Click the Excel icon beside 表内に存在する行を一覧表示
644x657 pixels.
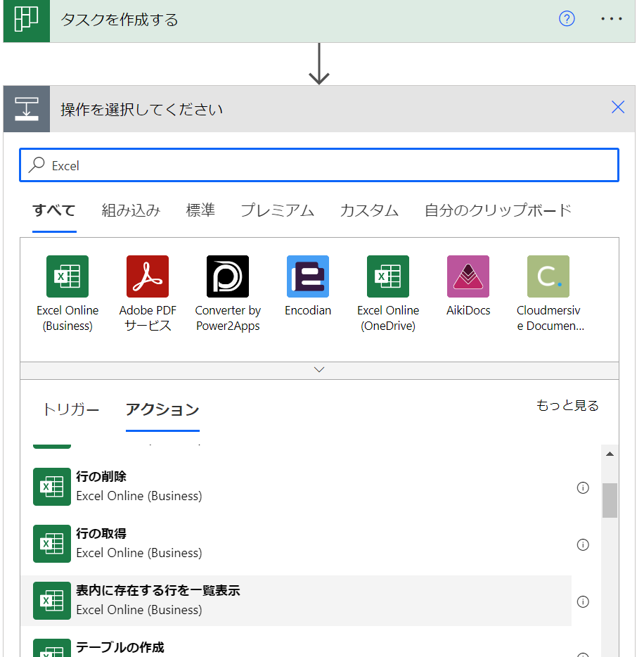(52, 601)
